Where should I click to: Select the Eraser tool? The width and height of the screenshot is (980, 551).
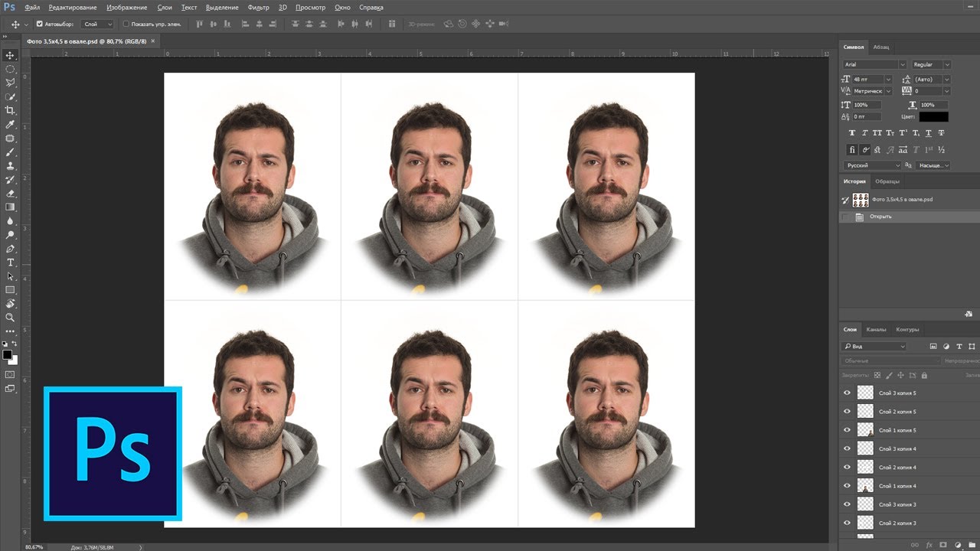point(10,194)
